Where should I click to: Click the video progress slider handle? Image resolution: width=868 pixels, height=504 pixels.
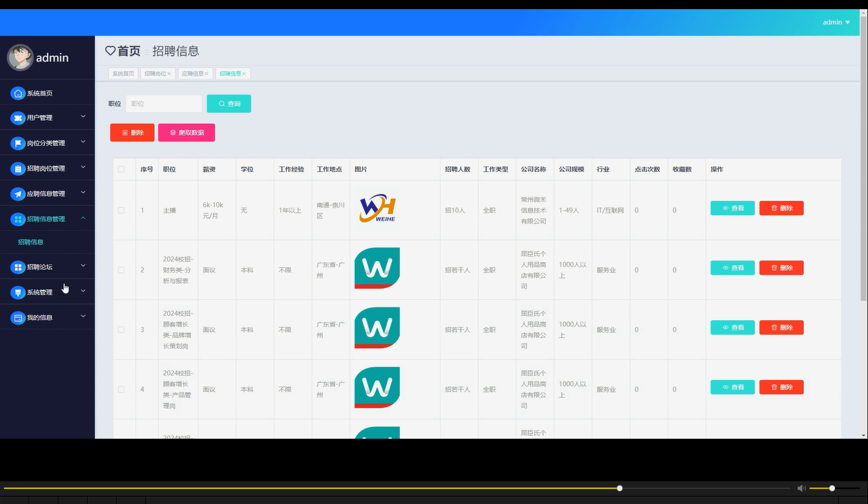pos(620,488)
